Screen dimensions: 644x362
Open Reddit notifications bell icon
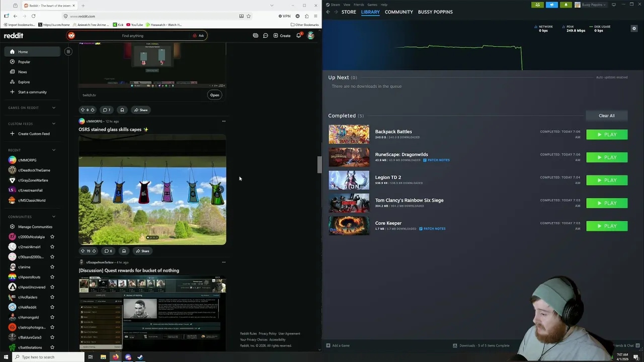pos(298,36)
